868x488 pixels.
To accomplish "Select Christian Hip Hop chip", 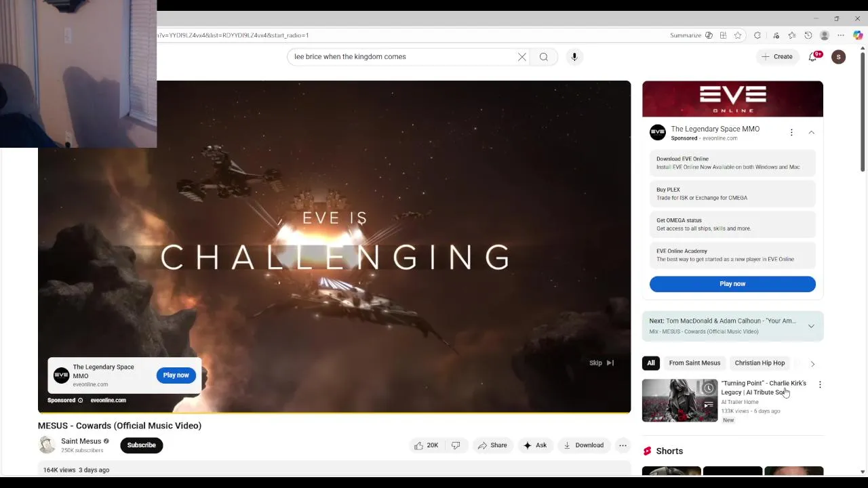I will pyautogui.click(x=759, y=363).
